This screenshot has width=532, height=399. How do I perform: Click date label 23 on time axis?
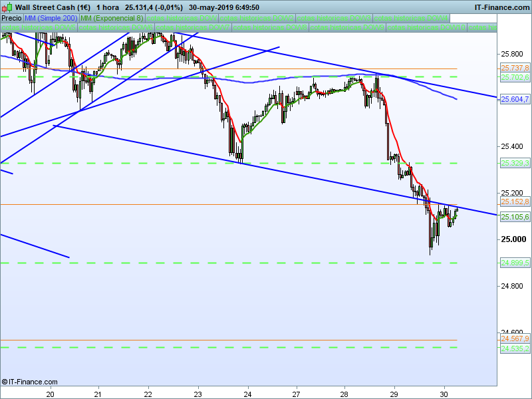(198, 394)
